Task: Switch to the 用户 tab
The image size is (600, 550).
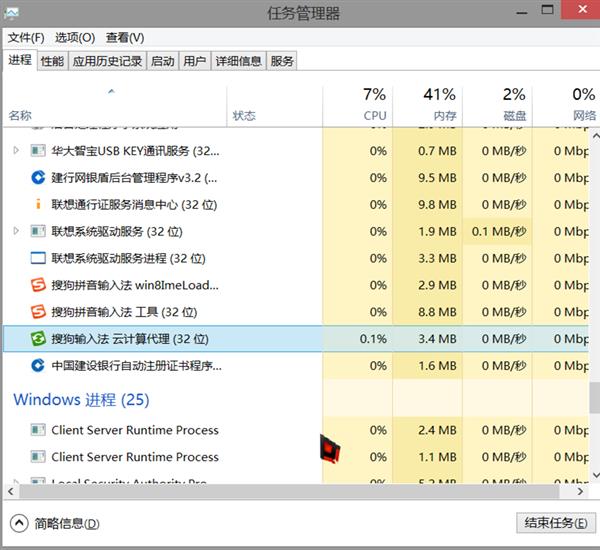Action: [x=195, y=61]
